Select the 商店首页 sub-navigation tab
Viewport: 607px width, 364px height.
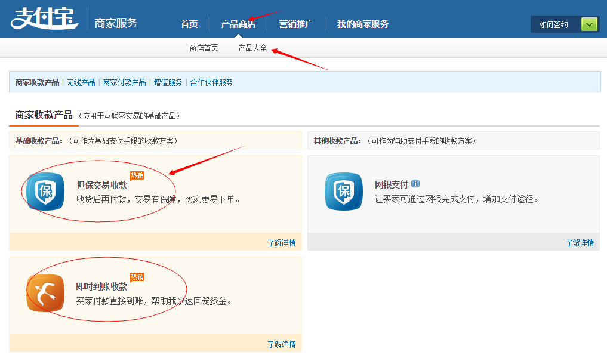(204, 48)
